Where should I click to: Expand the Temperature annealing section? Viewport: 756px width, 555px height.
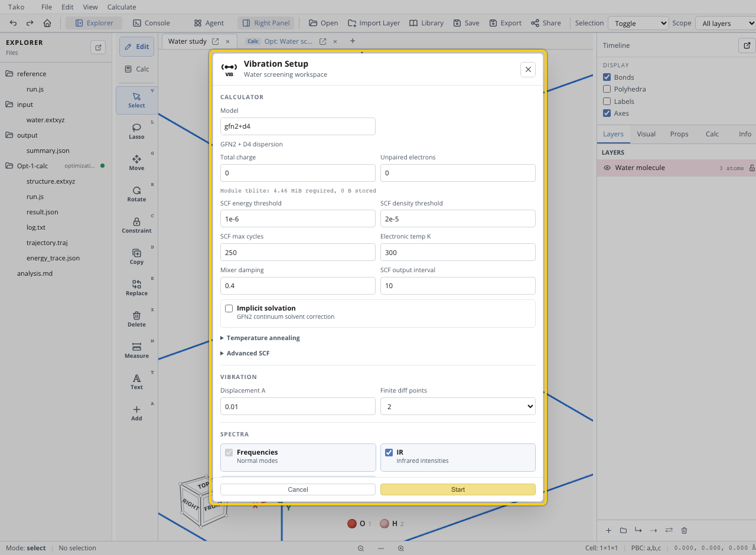coord(260,338)
